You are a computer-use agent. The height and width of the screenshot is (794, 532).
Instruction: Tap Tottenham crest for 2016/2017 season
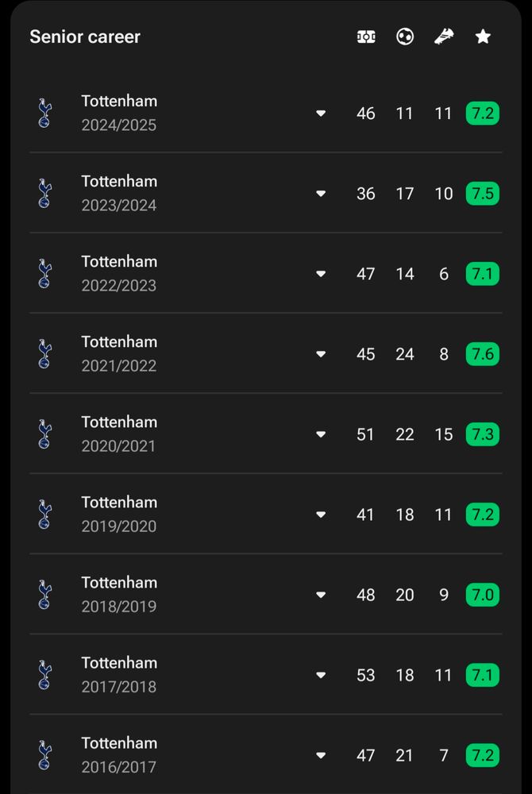(44, 755)
